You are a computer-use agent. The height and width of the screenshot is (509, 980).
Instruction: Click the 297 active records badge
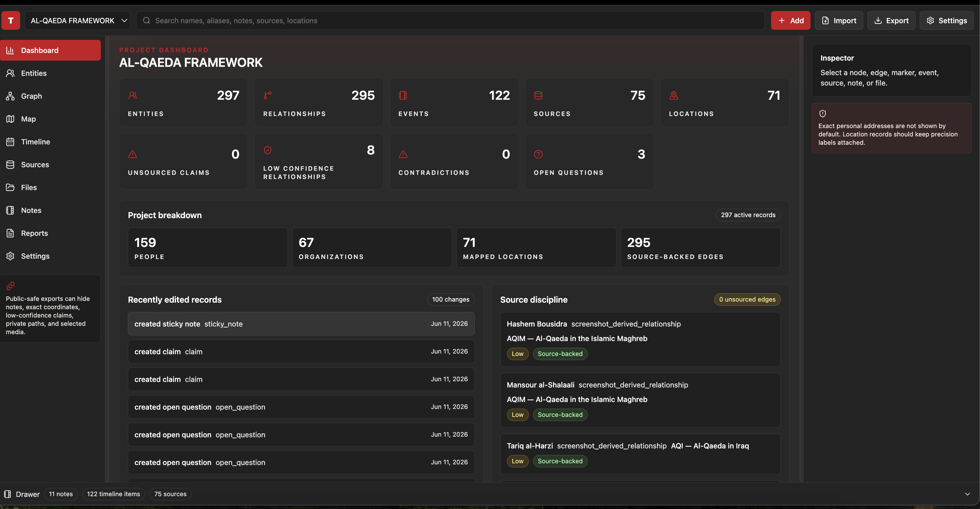[x=748, y=215]
